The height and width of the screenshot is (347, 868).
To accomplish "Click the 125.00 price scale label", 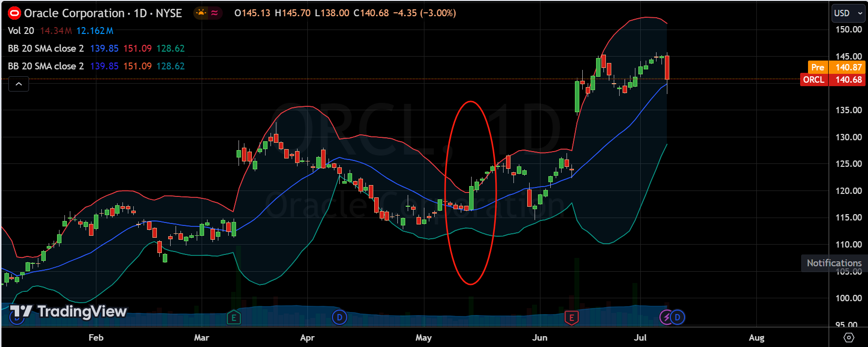I will (x=849, y=163).
